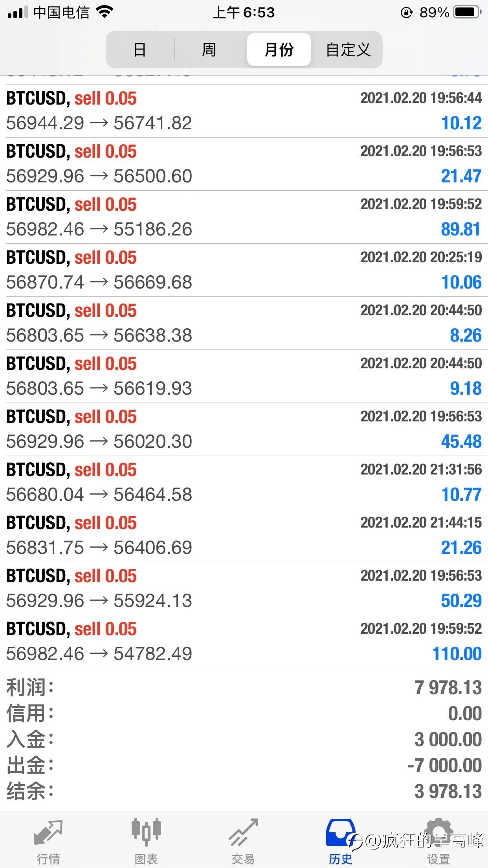488x868 pixels.
Task: Choose the 自定义 custom period tab
Action: coord(348,50)
